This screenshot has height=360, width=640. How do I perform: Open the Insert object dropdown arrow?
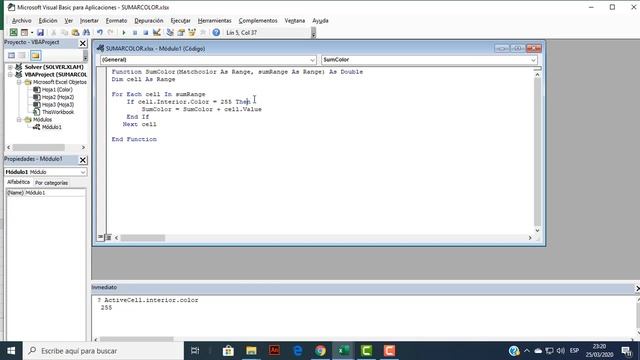pyautogui.click(x=32, y=33)
